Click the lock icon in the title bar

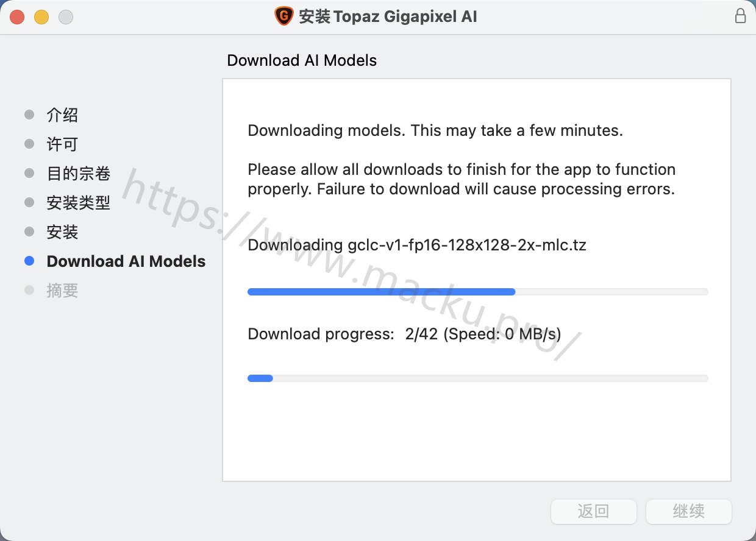[x=740, y=16]
